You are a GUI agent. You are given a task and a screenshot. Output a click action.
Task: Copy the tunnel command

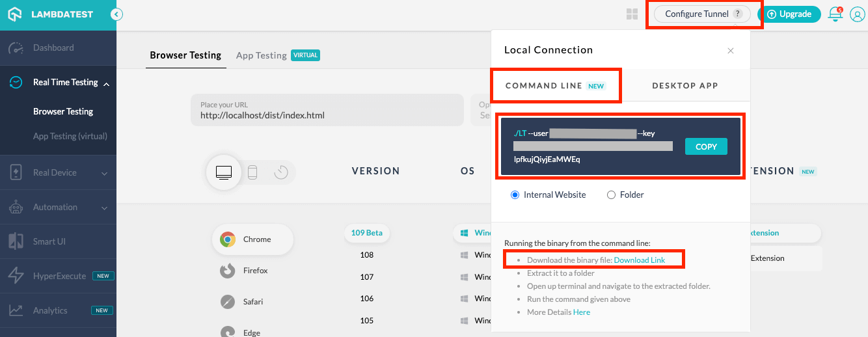pos(705,147)
